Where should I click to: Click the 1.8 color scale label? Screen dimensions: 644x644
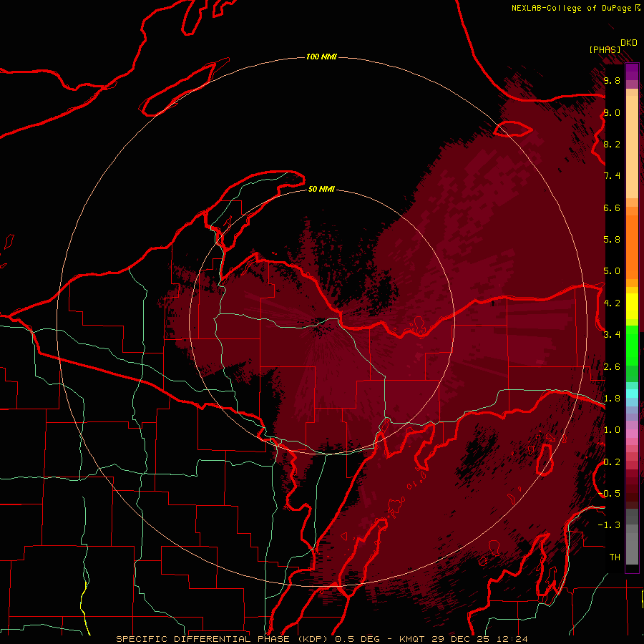point(612,399)
